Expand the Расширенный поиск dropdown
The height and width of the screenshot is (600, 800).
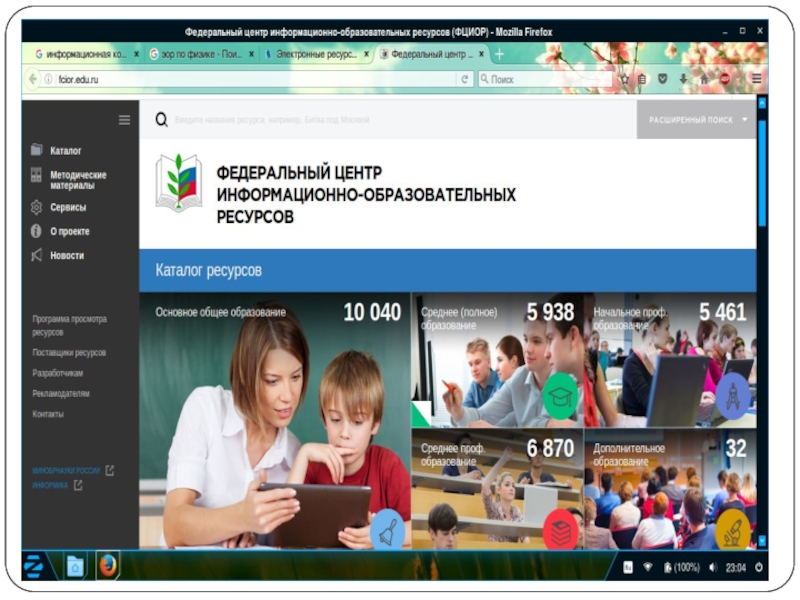pyautogui.click(x=697, y=120)
